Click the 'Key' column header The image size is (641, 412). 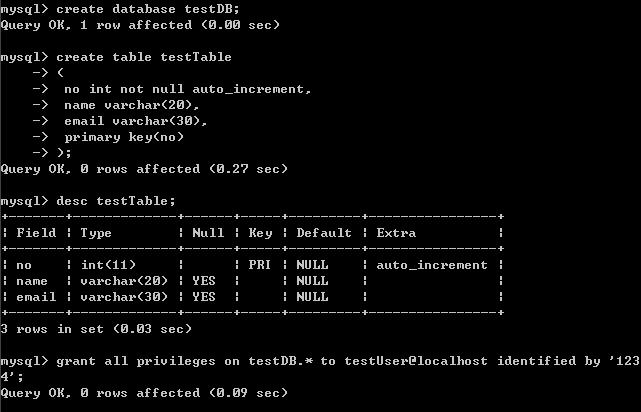click(260, 233)
